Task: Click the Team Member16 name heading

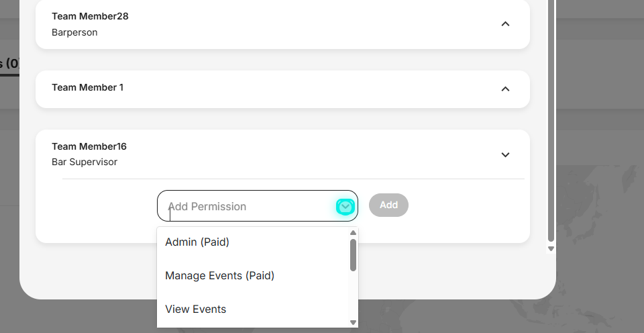Action: click(89, 147)
